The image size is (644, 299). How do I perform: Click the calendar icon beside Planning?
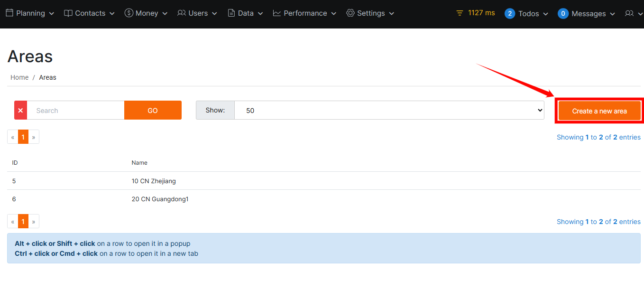coord(9,13)
